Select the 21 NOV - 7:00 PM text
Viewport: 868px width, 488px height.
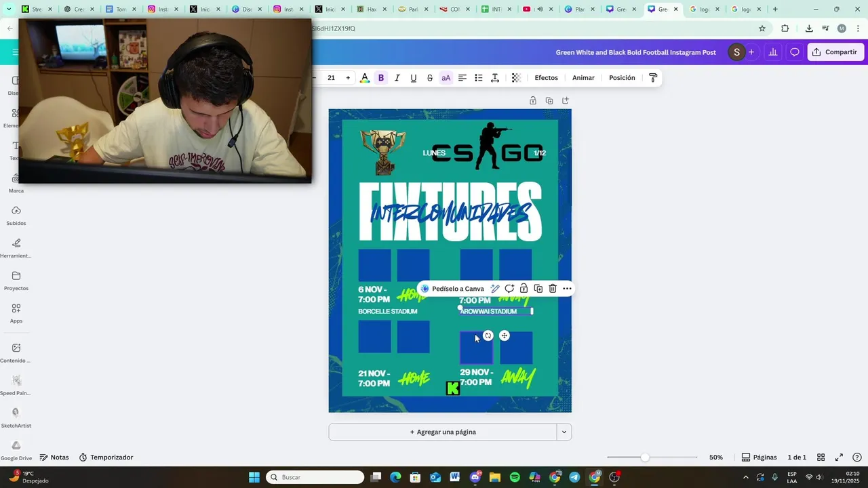374,379
